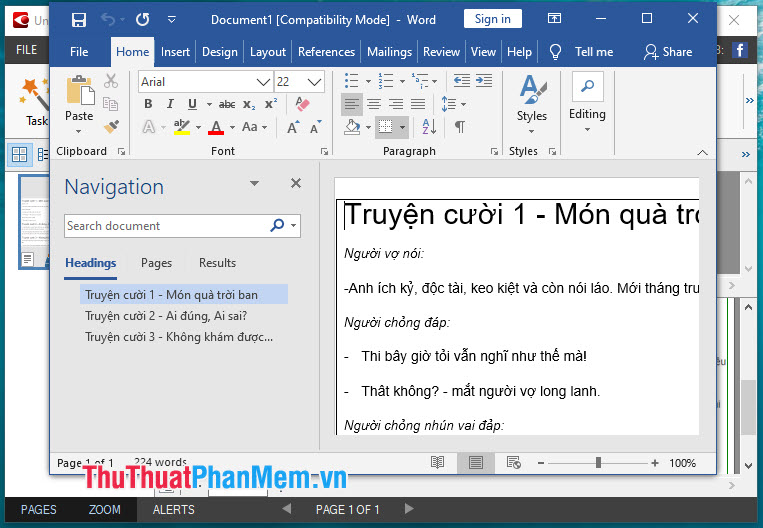Select the Format Painter brush
Image resolution: width=763 pixels, height=528 pixels.
[x=111, y=127]
